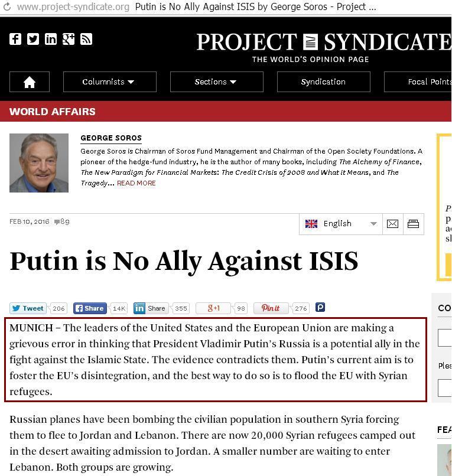Print the article with printer icon
The height and width of the screenshot is (476, 452).
tap(413, 224)
